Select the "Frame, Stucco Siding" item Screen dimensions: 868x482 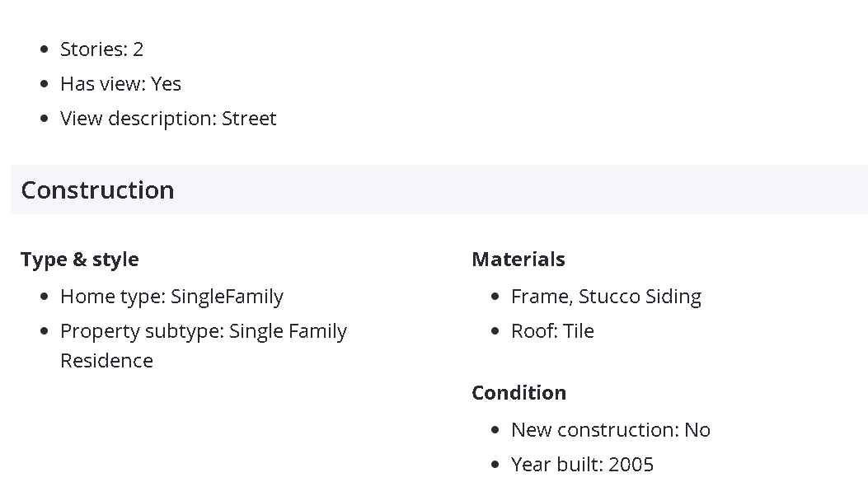pos(606,297)
